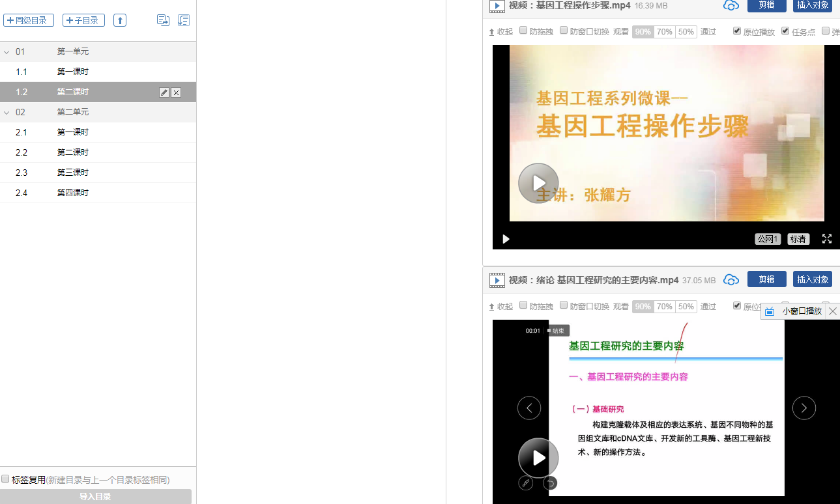Select the 第一单元 unit row title
The image size is (840, 504).
click(x=73, y=51)
